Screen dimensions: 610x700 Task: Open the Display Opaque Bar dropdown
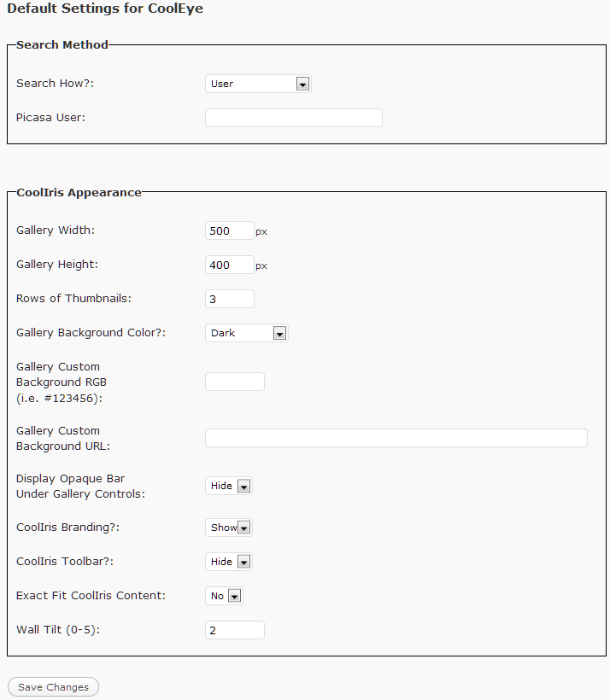coord(229,487)
